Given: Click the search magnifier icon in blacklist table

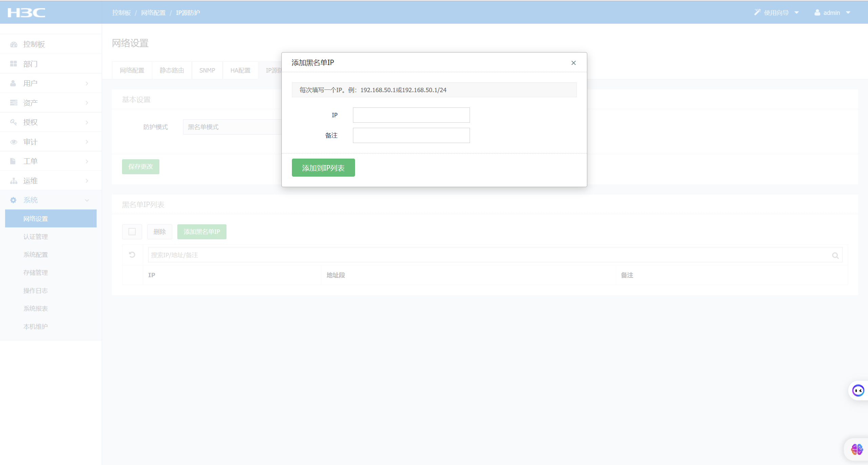Looking at the screenshot, I should pos(835,255).
